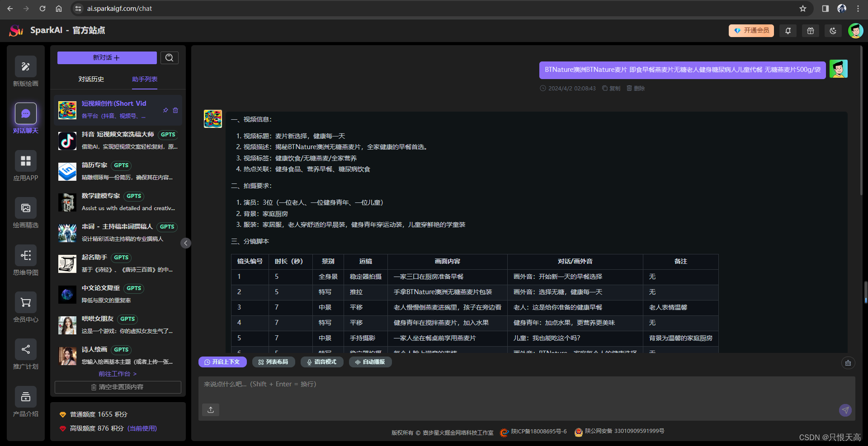
Task: Open 陕ICP备18008695号-6 footer link
Action: [533, 432]
